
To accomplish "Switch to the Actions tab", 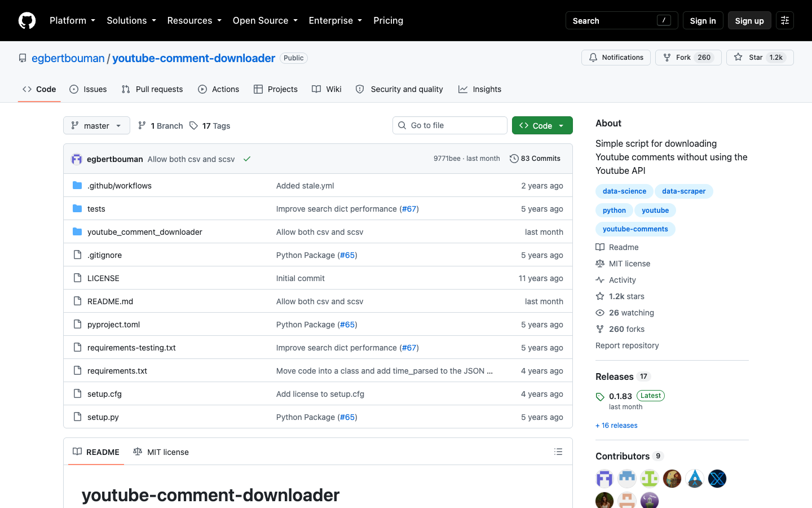I will [219, 89].
